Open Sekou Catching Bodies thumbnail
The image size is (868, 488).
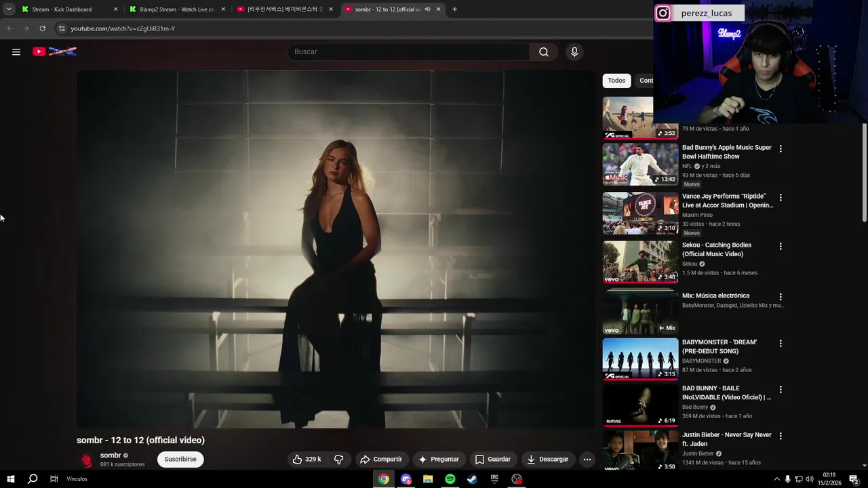click(x=640, y=262)
